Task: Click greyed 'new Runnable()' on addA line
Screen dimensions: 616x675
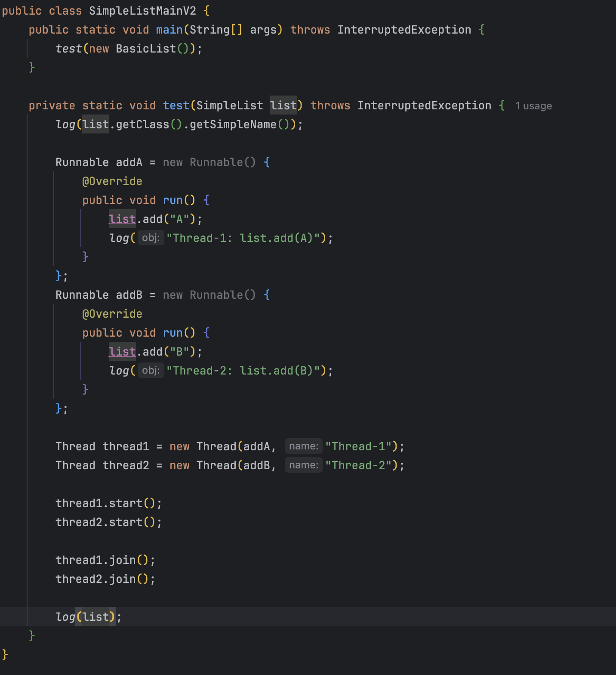Action: pyautogui.click(x=209, y=162)
